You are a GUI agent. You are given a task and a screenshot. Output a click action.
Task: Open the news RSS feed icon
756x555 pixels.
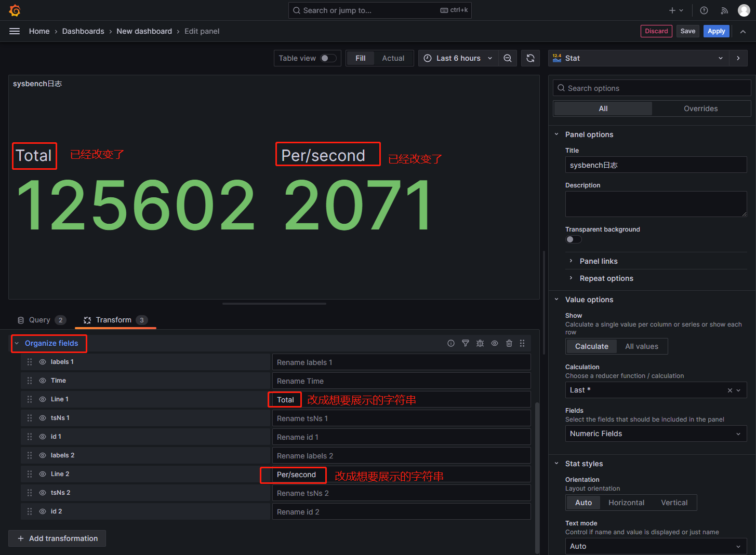(x=724, y=10)
